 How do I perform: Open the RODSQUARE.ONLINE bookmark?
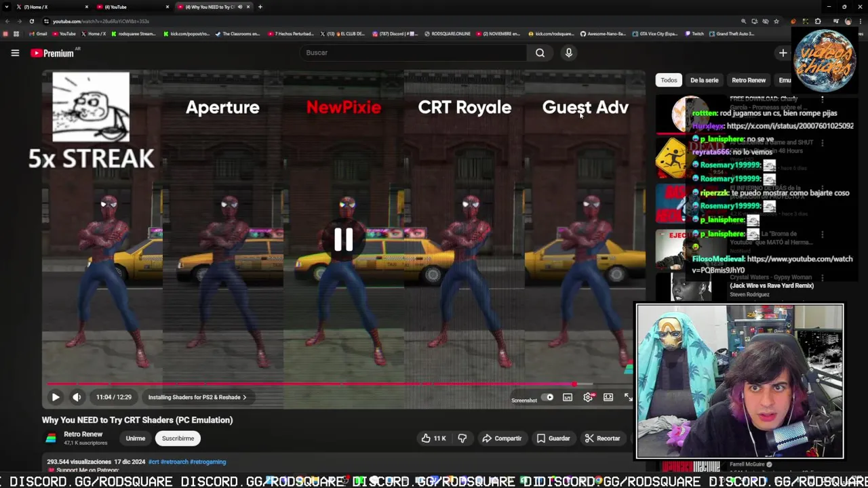[448, 34]
